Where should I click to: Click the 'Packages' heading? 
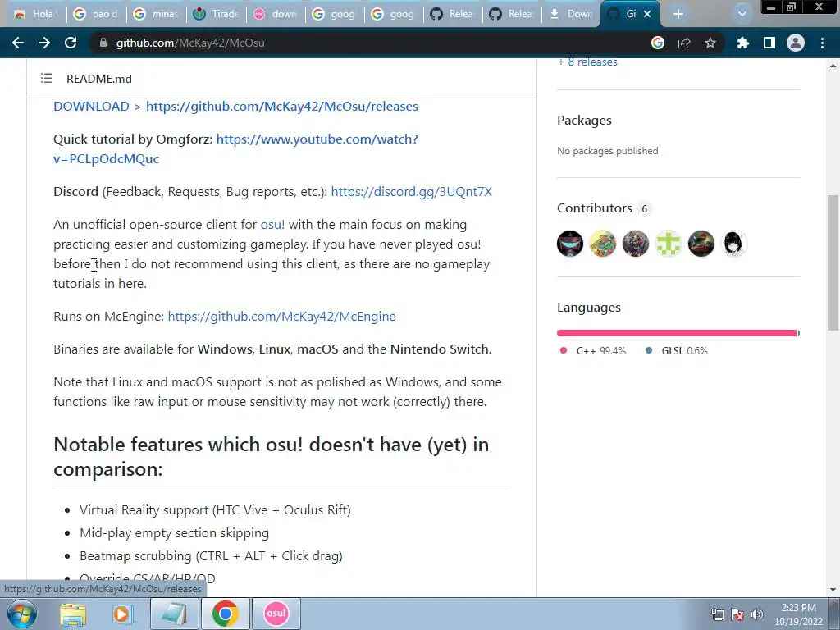tap(584, 121)
